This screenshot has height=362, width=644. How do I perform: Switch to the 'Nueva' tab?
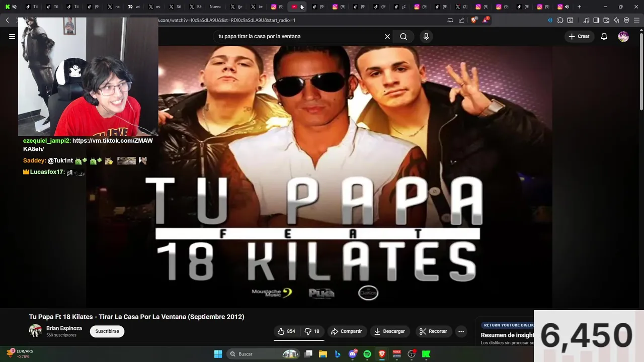[215, 7]
